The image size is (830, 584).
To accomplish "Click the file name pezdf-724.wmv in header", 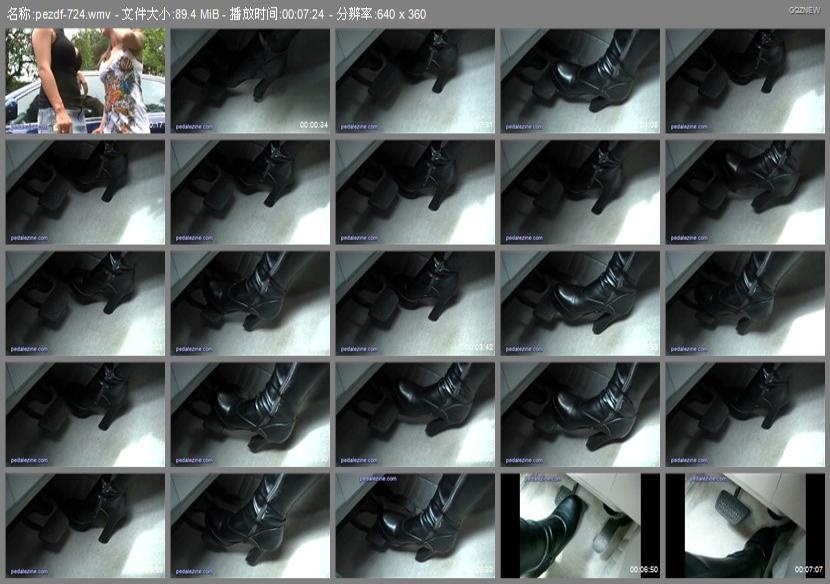I will (73, 14).
